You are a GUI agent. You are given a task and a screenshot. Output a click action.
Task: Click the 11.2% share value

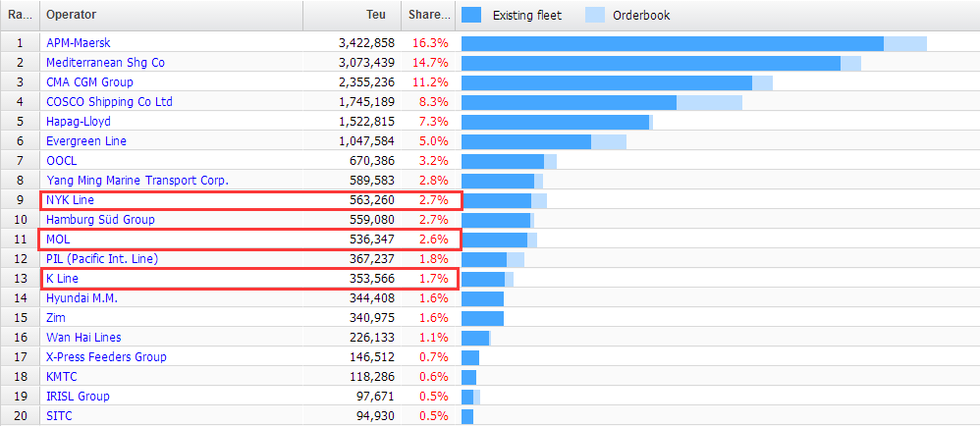pos(430,82)
